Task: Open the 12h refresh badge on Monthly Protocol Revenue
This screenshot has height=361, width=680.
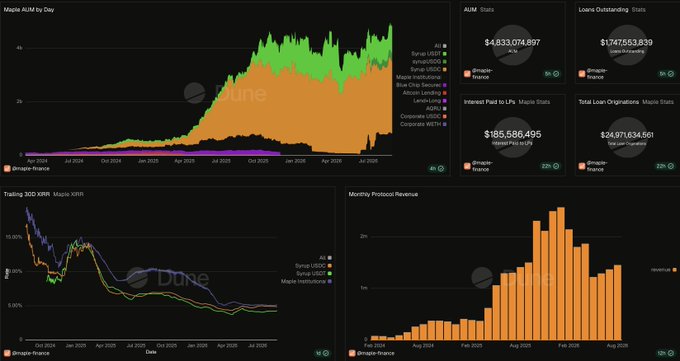Action: tap(666, 353)
